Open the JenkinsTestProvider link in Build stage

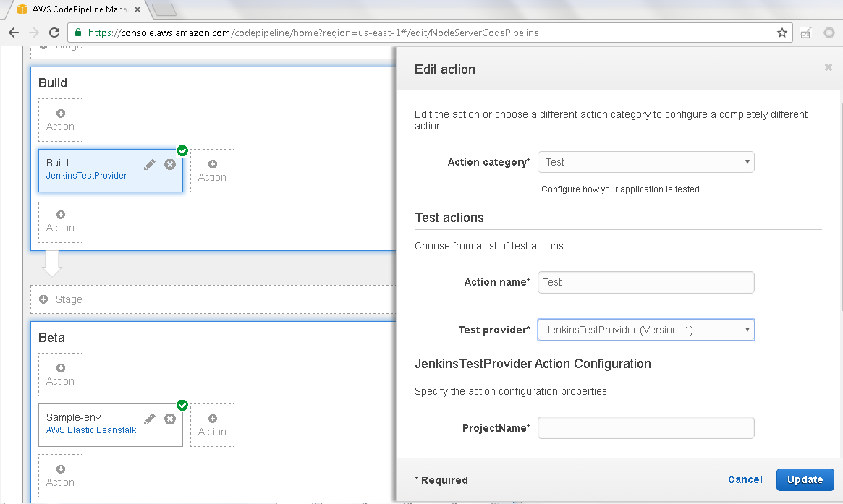pos(87,176)
